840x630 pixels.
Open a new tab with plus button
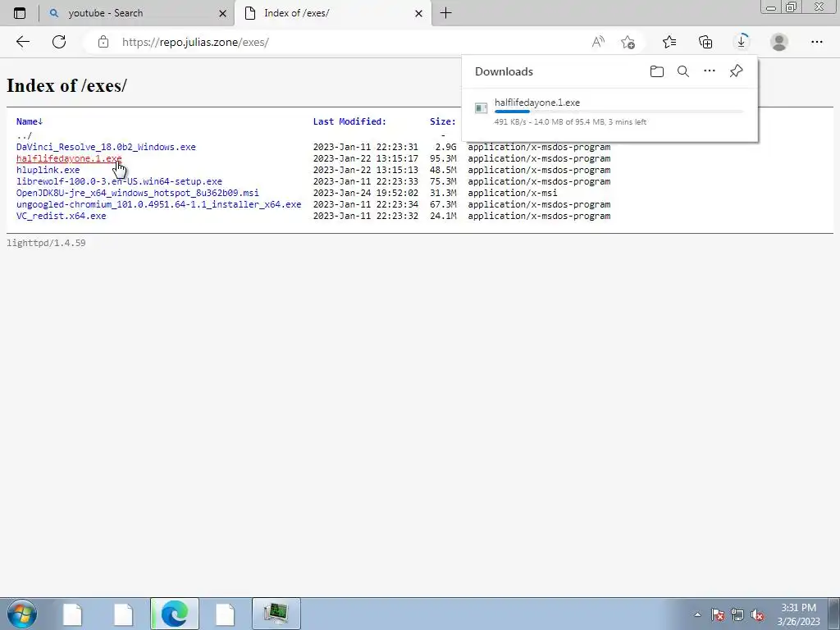(445, 13)
